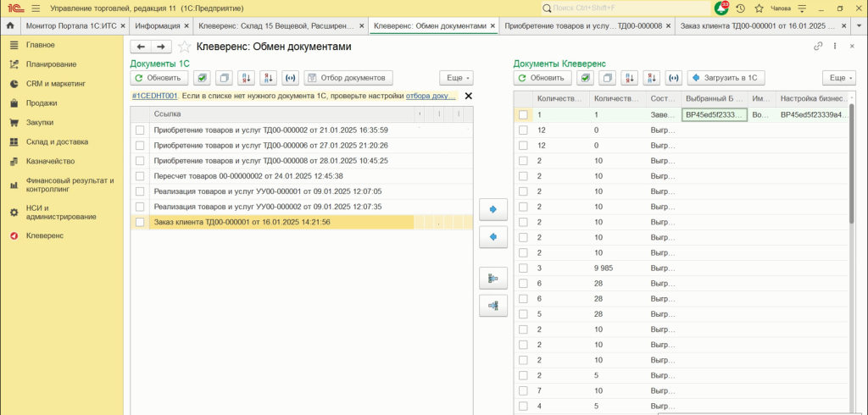Tick checkbox for Приобретение товаров и услуг ТД00-000002
Screen dimensions: 868x415
click(140, 130)
